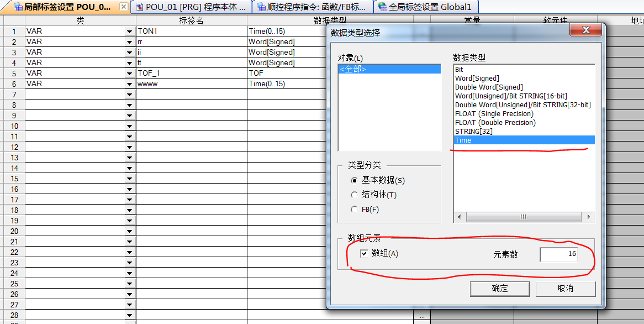
Task: Choose the 结构体(T) radio option
Action: (x=355, y=195)
